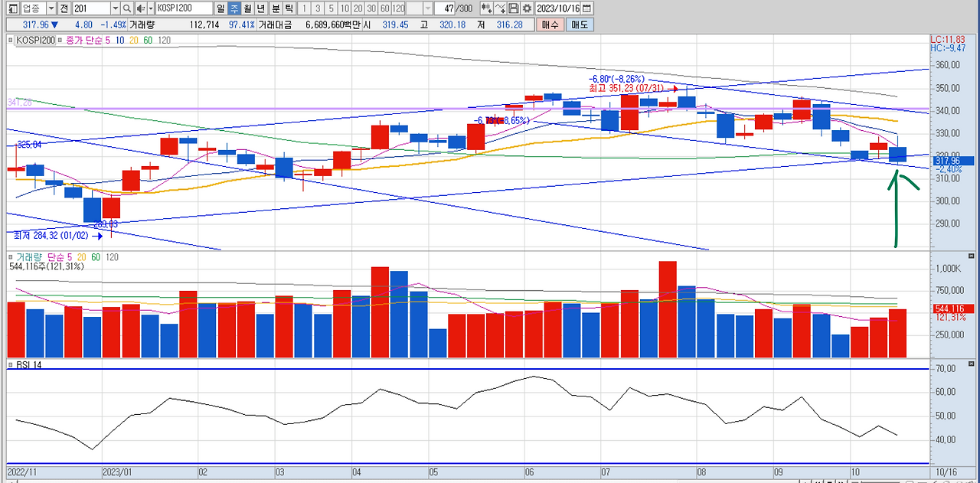980x483 pixels.
Task: Click the date field 2023/10/16
Action: click(557, 8)
